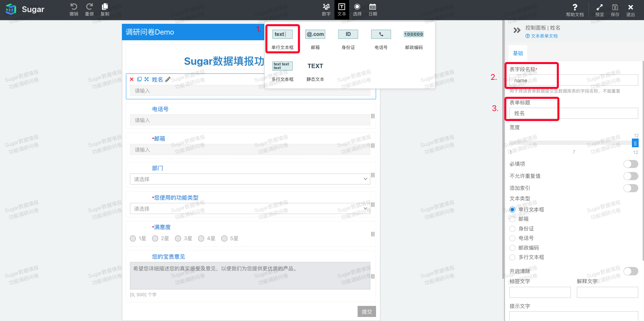Screen dimensions: 644x321
Task: Edit the 表字段名称 input containing name
Action: 573,80
